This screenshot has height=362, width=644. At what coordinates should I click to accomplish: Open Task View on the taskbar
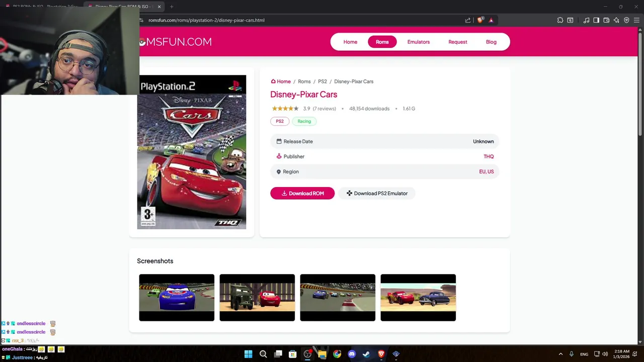point(278,354)
